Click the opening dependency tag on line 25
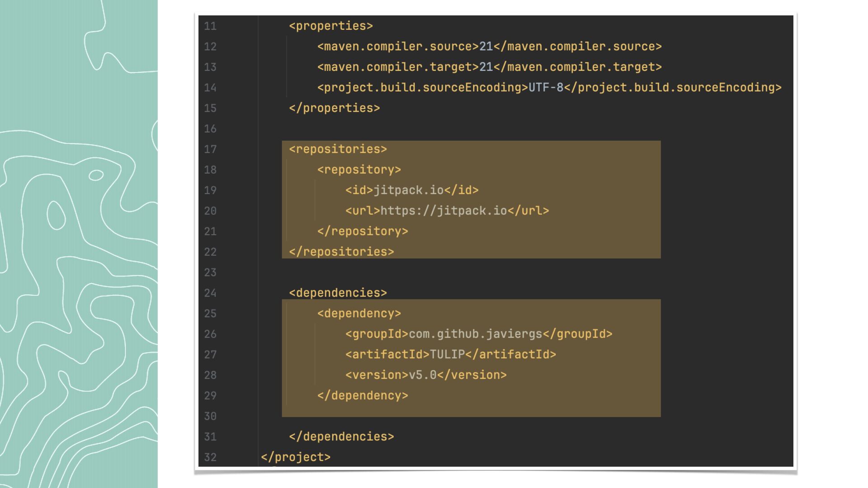 359,314
